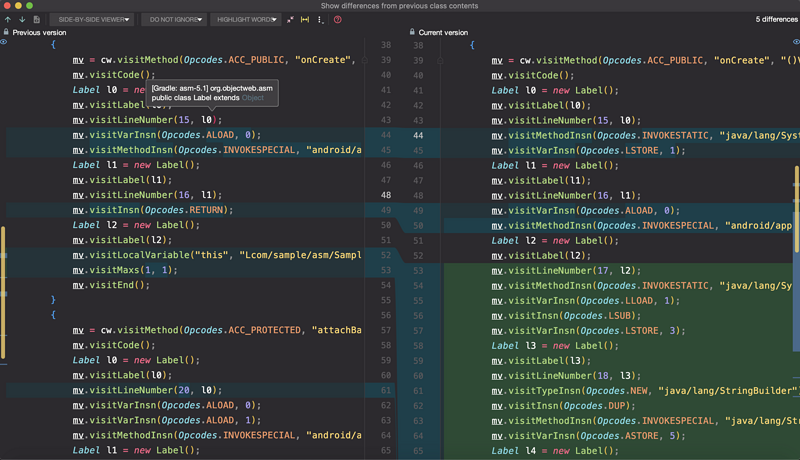Go to next difference arrow
The width and height of the screenshot is (800, 460).
point(22,19)
